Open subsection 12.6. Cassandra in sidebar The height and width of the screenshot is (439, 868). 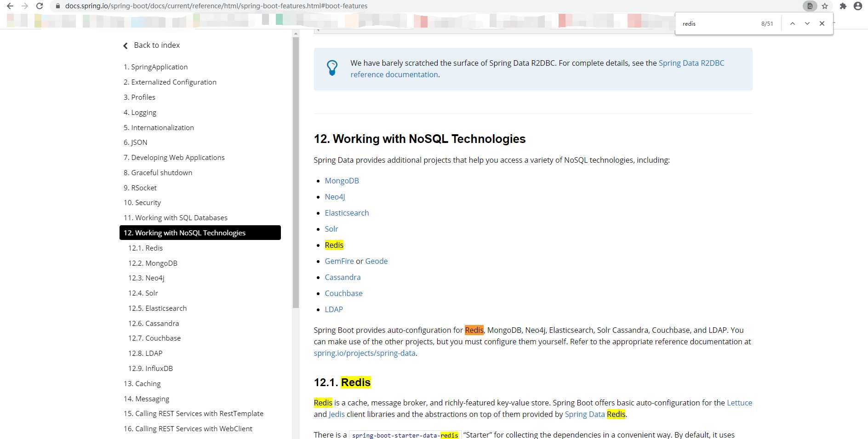point(154,324)
